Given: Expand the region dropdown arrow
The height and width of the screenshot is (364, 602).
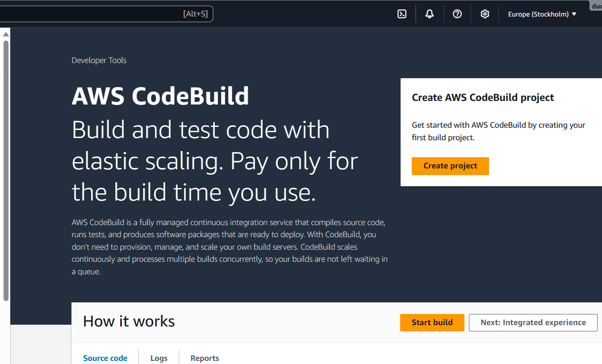Looking at the screenshot, I should 573,14.
